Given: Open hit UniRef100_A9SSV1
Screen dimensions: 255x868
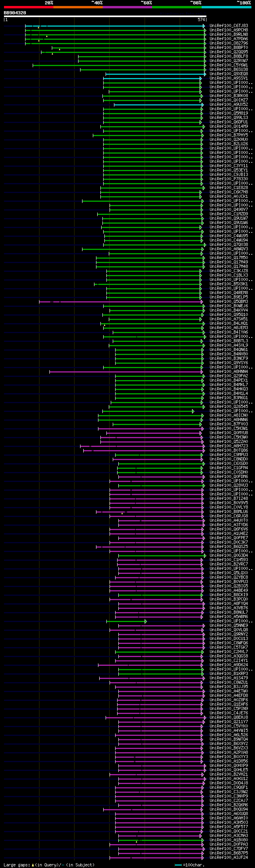Looking at the screenshot, I should point(229,78).
